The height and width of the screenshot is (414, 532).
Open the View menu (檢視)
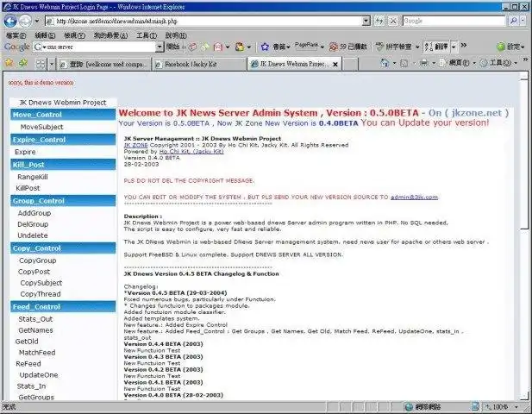pos(74,35)
